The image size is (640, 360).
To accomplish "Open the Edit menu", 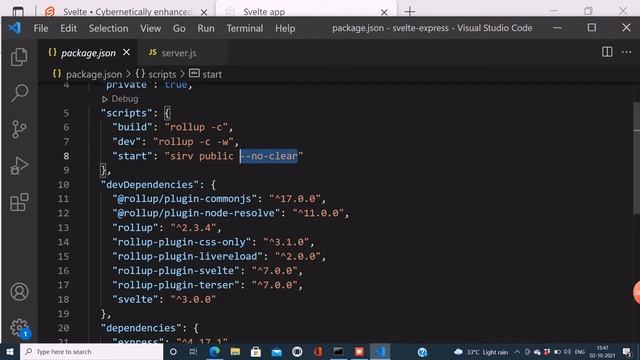I will coord(68,28).
